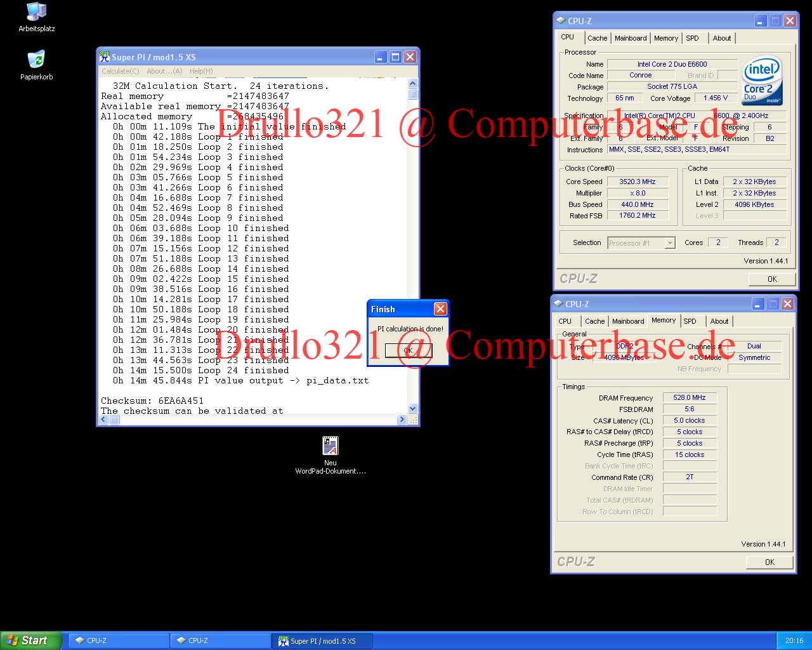Click the Bus Speed value 440.0 MHz
The image size is (812, 650).
click(638, 204)
